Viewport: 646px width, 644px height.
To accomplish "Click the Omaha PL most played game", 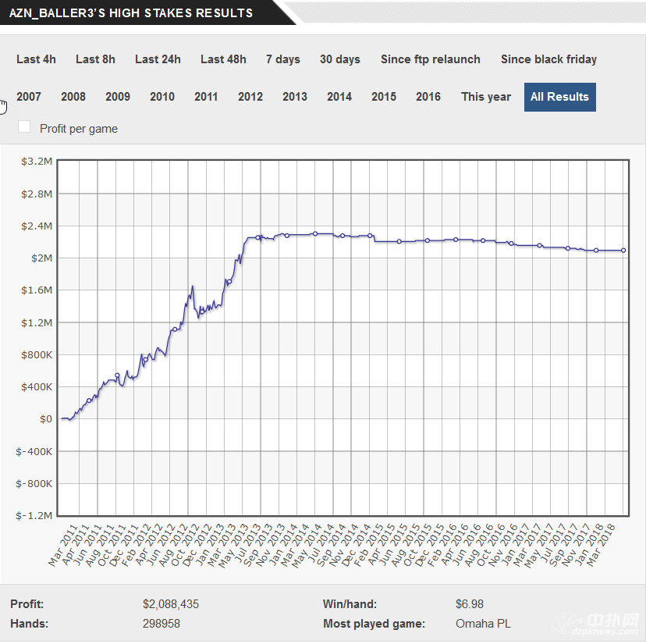I will click(x=483, y=624).
